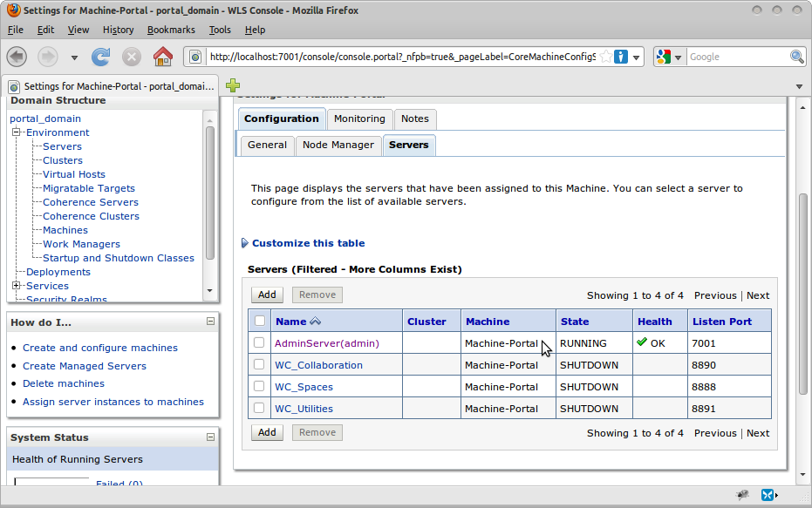Open the Bookmarks menu
Image resolution: width=812 pixels, height=508 pixels.
(171, 30)
